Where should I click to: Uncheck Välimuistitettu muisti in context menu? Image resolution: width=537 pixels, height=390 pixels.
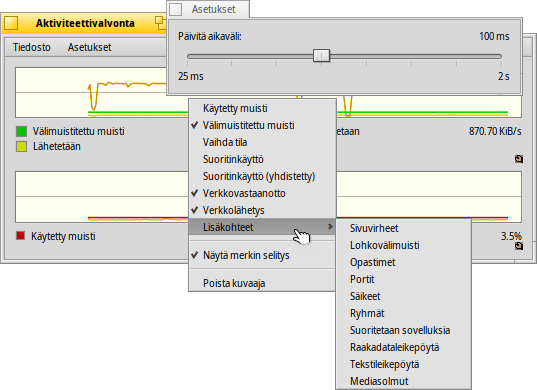(262, 125)
